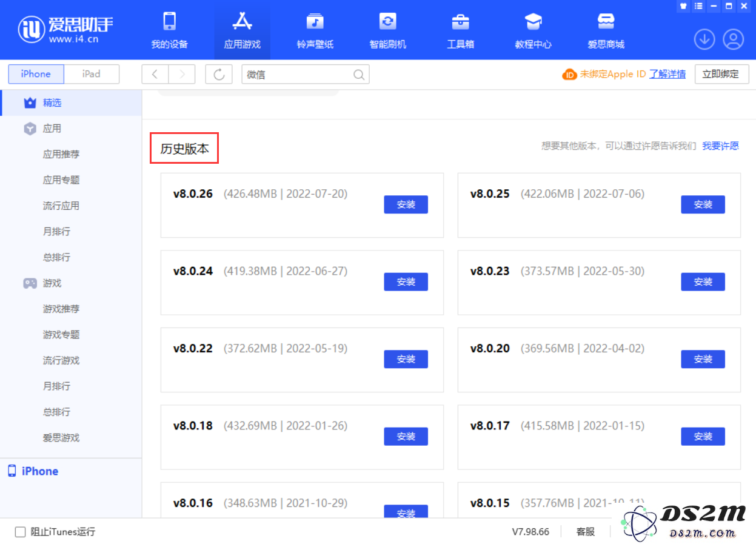Install version v8.0.26

406,204
